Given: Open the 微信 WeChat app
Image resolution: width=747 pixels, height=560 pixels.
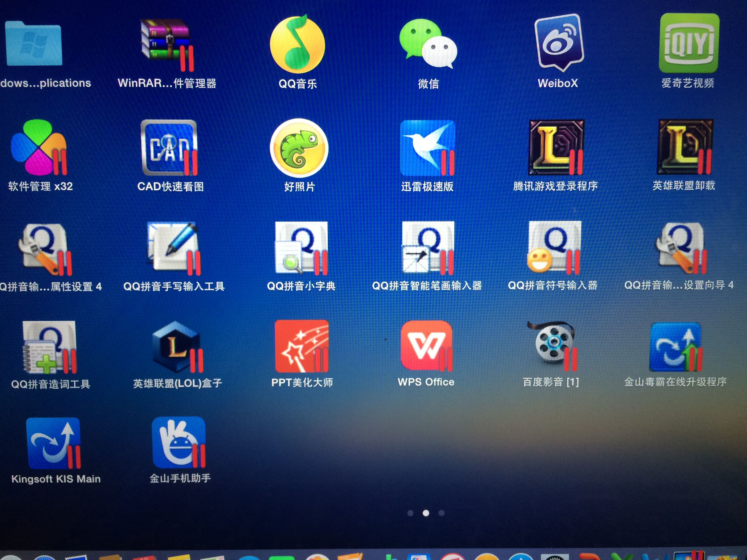Looking at the screenshot, I should 428,44.
